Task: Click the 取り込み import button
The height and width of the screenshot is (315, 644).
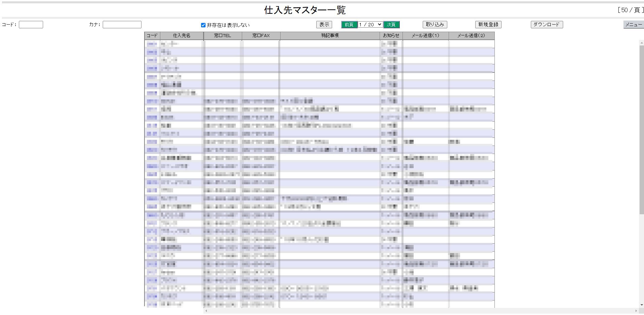Action: click(435, 25)
